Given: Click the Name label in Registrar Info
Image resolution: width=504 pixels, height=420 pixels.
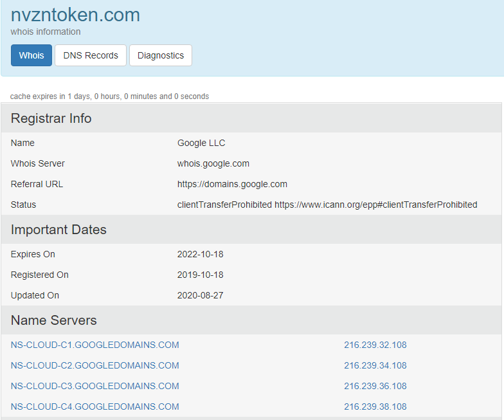Looking at the screenshot, I should point(22,143).
